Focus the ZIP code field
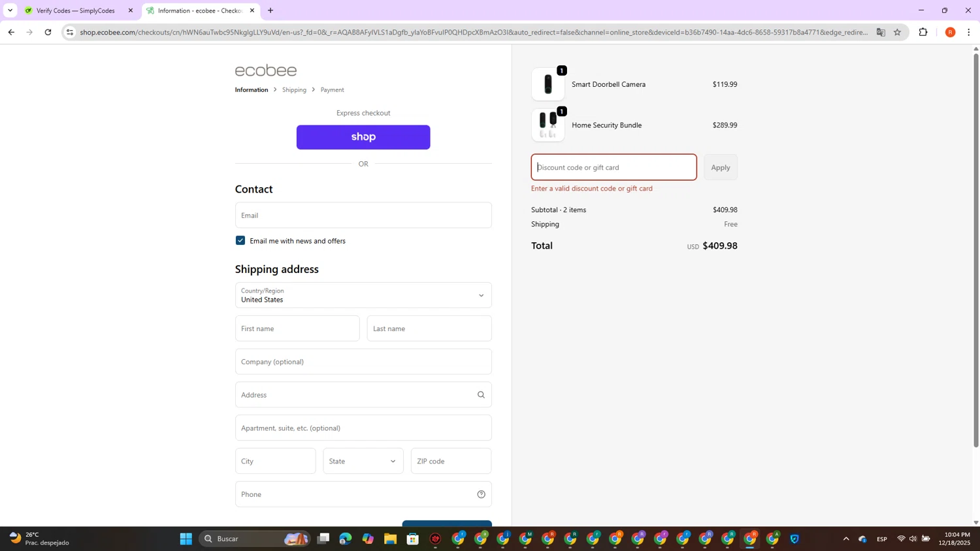Viewport: 980px width, 551px height. [451, 461]
